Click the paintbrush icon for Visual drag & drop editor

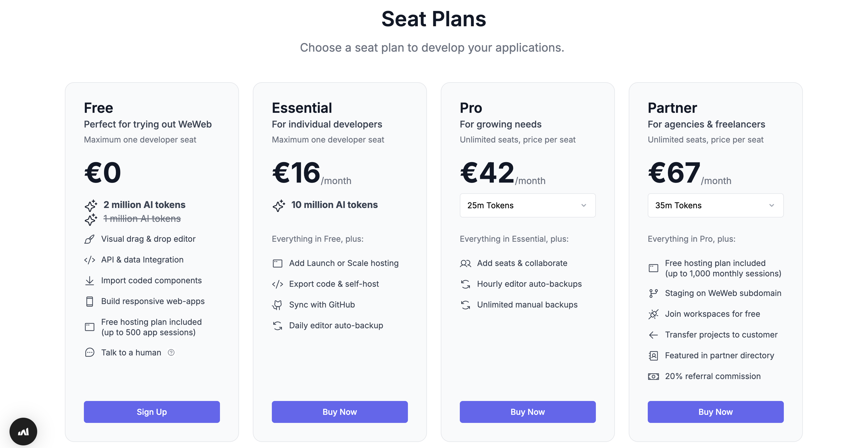click(90, 239)
